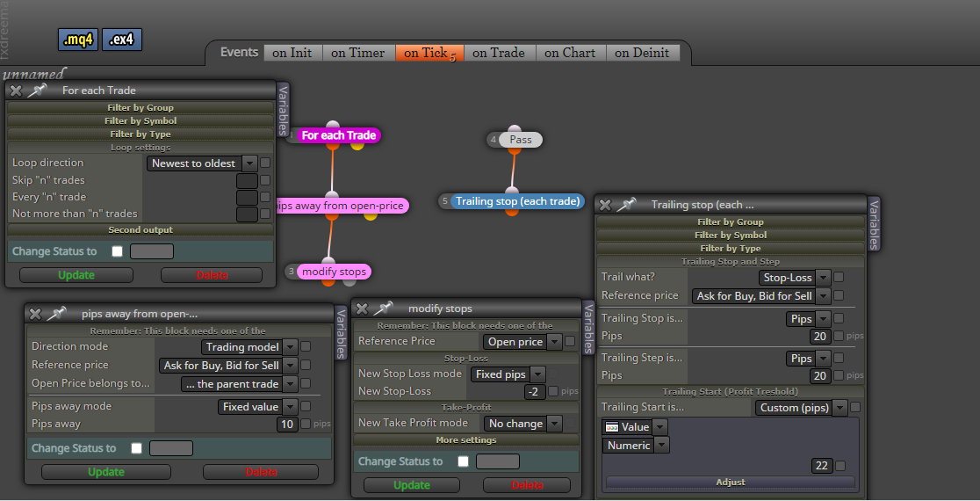Open Variables tab of For each Trade panel
Image resolution: width=980 pixels, height=501 pixels.
coord(283,110)
